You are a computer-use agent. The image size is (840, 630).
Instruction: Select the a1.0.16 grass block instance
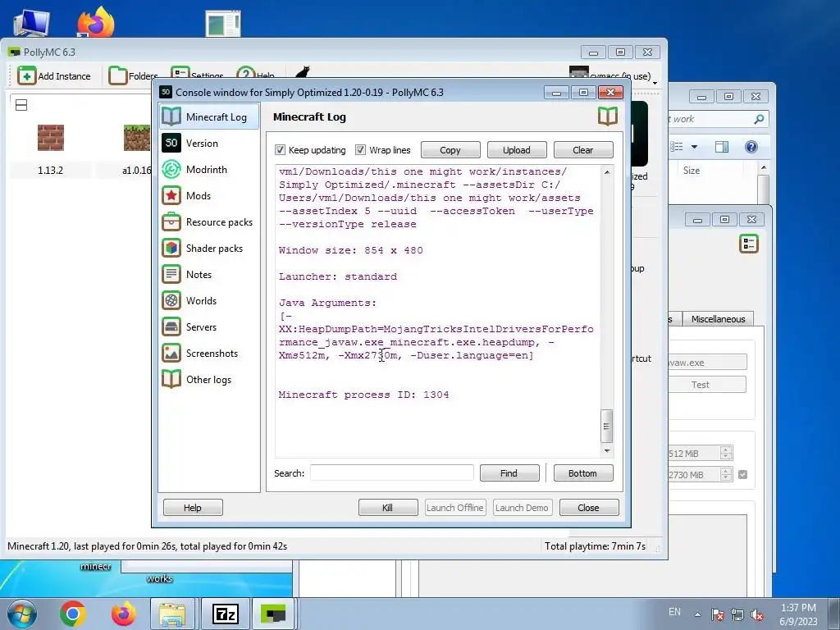[x=137, y=138]
